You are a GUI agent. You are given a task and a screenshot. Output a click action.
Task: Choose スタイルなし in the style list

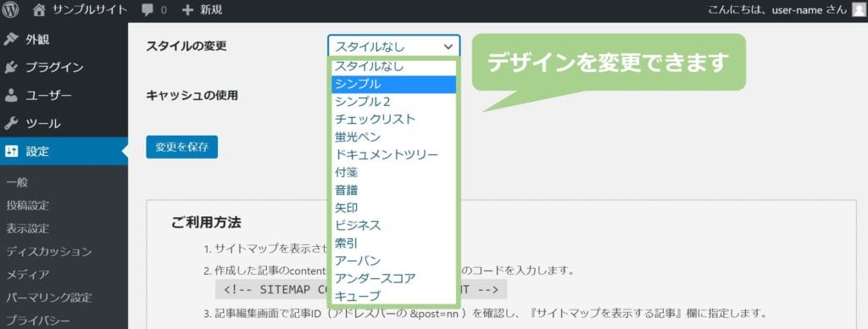click(x=394, y=66)
